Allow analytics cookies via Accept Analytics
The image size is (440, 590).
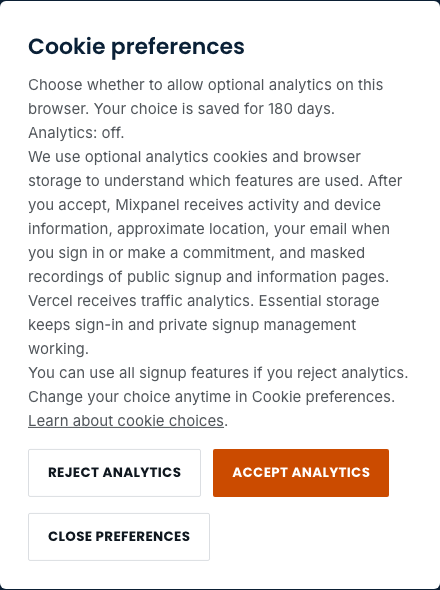(x=301, y=473)
